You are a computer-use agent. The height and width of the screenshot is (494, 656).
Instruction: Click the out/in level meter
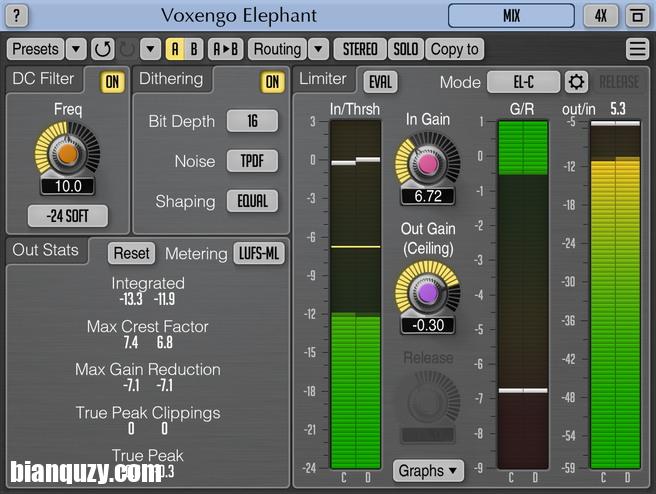click(615, 295)
